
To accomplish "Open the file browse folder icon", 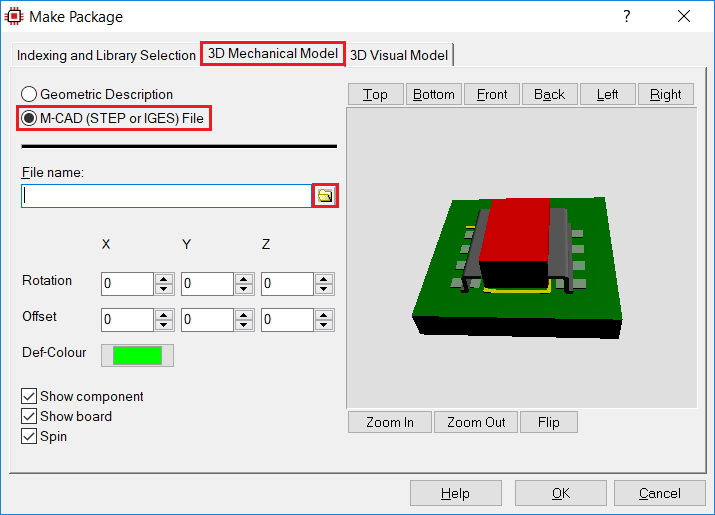I will [x=325, y=196].
